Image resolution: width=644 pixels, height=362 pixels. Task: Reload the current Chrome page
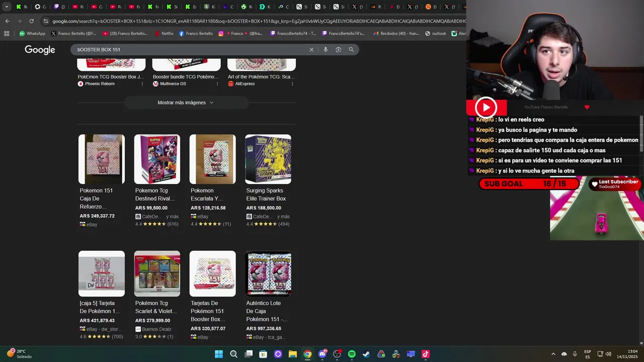pos(31,21)
